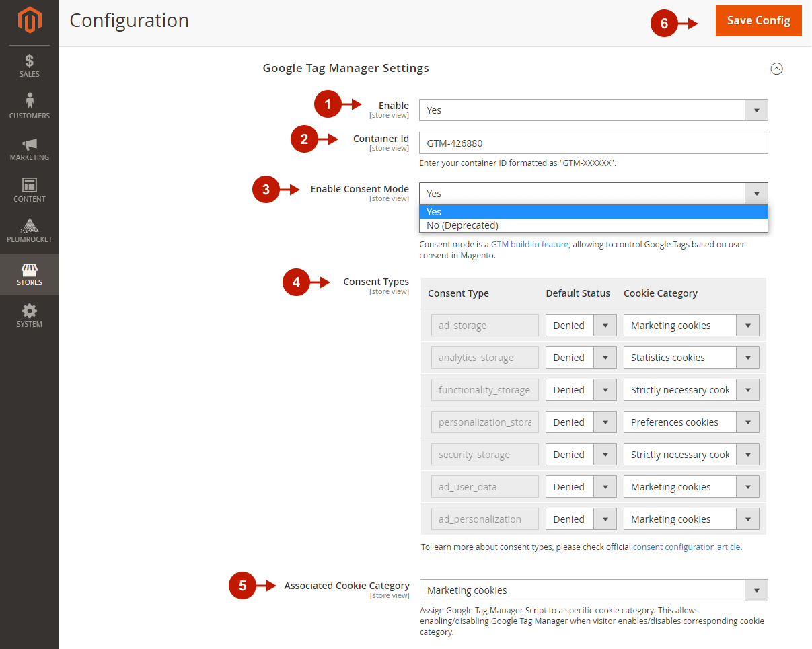Viewport: 812px width, 649px height.
Task: Select "No (Deprecated)" consent mode option
Action: tap(593, 225)
